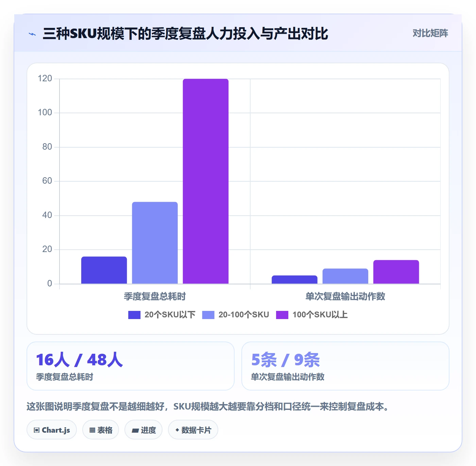Image resolution: width=476 pixels, height=466 pixels.
Task: Click the 16人 / 48人 stat card value
Action: pyautogui.click(x=79, y=360)
